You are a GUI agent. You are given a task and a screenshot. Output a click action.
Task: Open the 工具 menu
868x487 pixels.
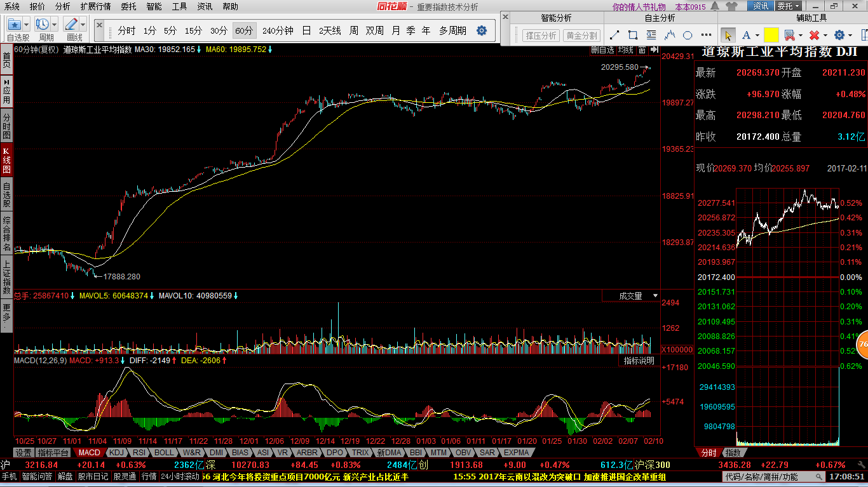point(179,6)
